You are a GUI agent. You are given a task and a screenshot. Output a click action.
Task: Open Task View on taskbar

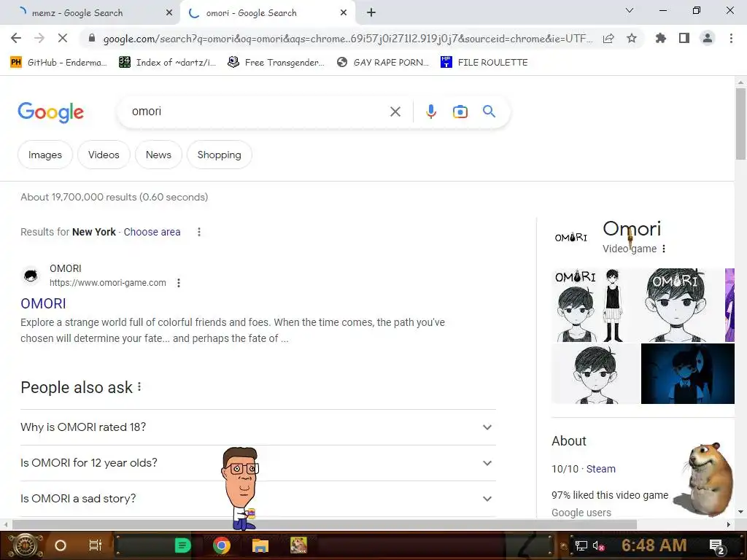coord(96,545)
